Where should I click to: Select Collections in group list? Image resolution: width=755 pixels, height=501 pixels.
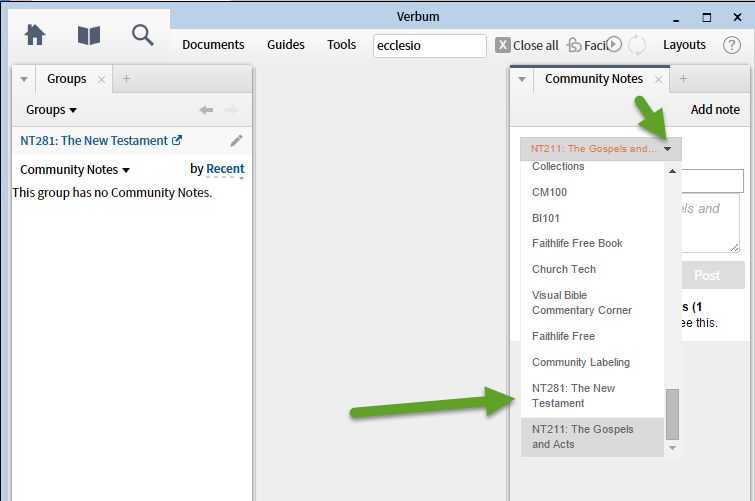tap(592, 166)
